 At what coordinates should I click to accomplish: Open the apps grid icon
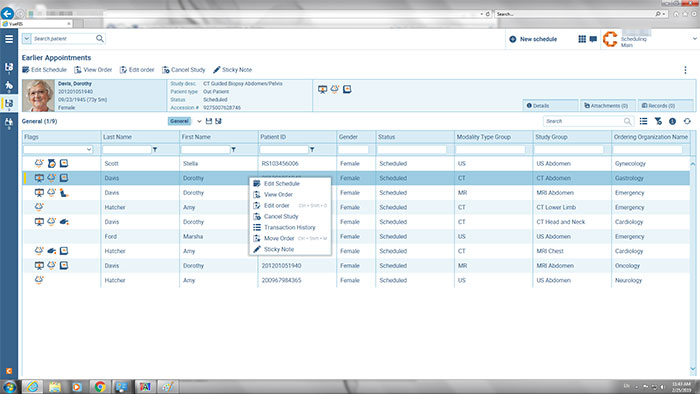[x=582, y=39]
